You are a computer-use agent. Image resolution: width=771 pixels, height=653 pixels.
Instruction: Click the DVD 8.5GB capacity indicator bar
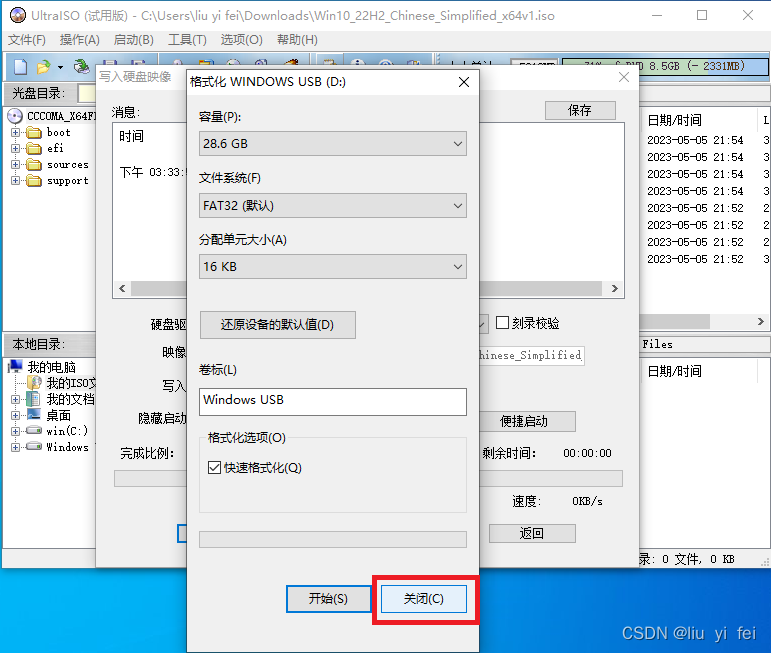[x=665, y=67]
